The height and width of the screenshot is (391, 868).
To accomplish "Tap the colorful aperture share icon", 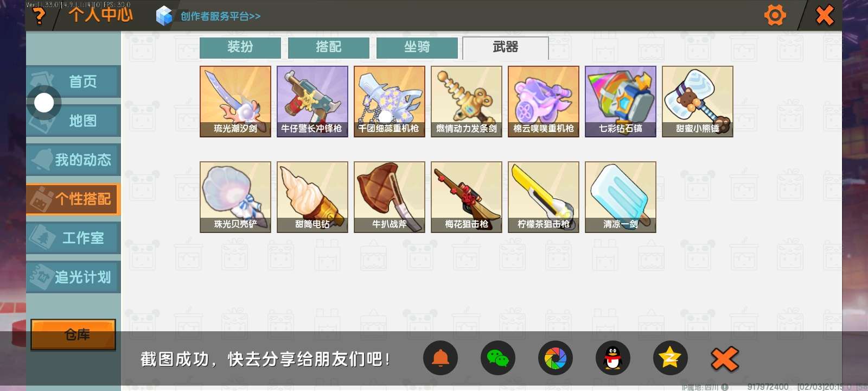I will click(555, 358).
